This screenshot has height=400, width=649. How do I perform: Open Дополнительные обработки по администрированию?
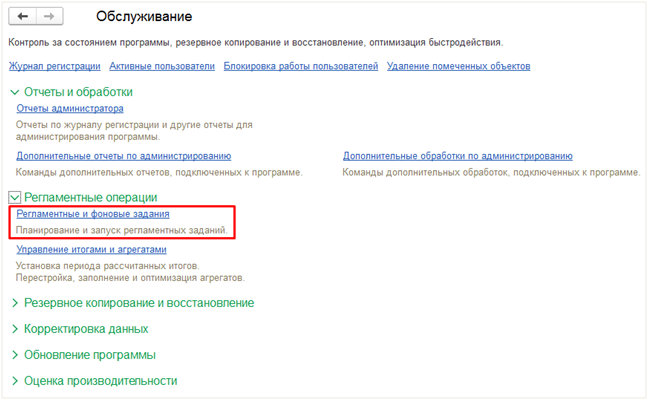[x=457, y=156]
